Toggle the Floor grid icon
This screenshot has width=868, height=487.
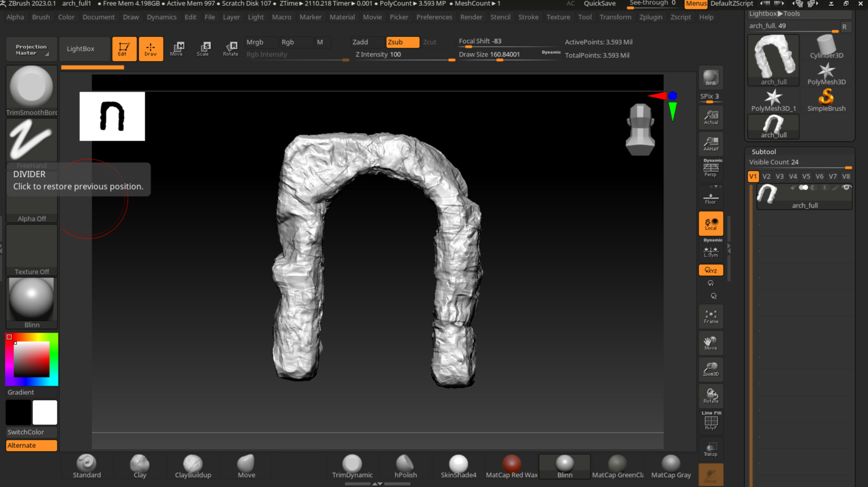pos(711,198)
